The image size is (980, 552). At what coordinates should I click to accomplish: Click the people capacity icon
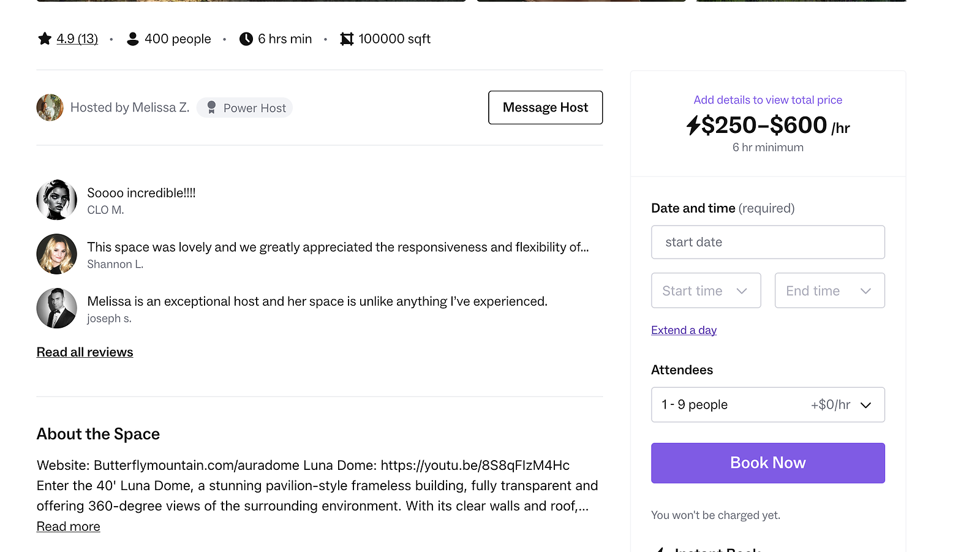click(132, 39)
